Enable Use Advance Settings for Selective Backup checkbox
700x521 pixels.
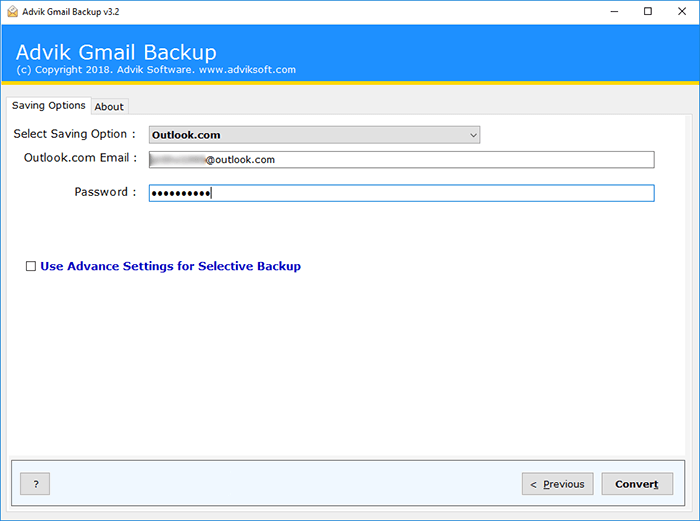[x=31, y=267]
